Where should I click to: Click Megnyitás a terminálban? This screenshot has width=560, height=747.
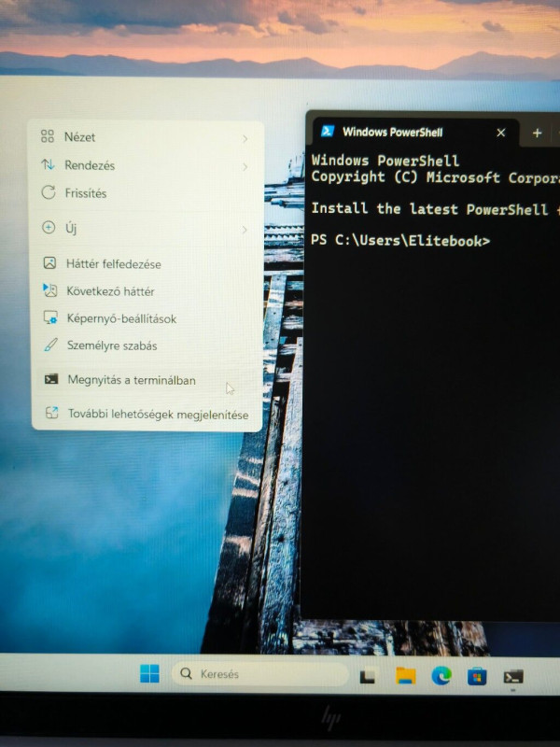[x=146, y=380]
